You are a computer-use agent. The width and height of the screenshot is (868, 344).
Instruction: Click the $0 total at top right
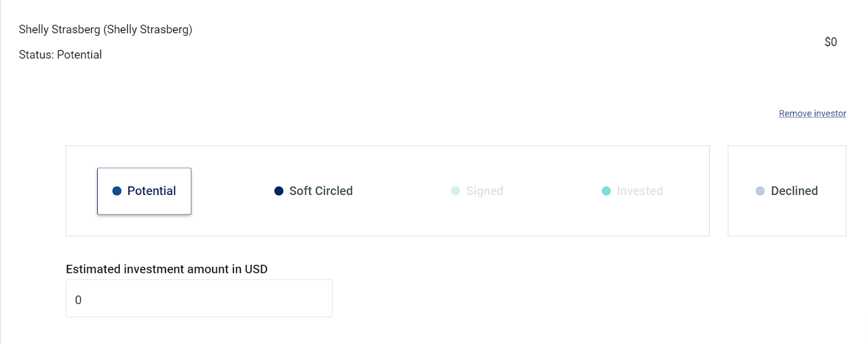(831, 42)
